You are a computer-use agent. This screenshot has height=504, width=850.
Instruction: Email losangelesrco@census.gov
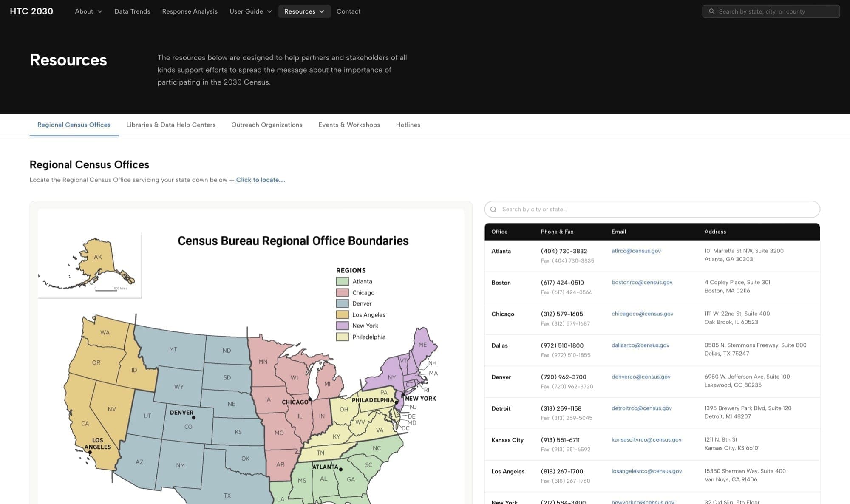[x=647, y=471]
